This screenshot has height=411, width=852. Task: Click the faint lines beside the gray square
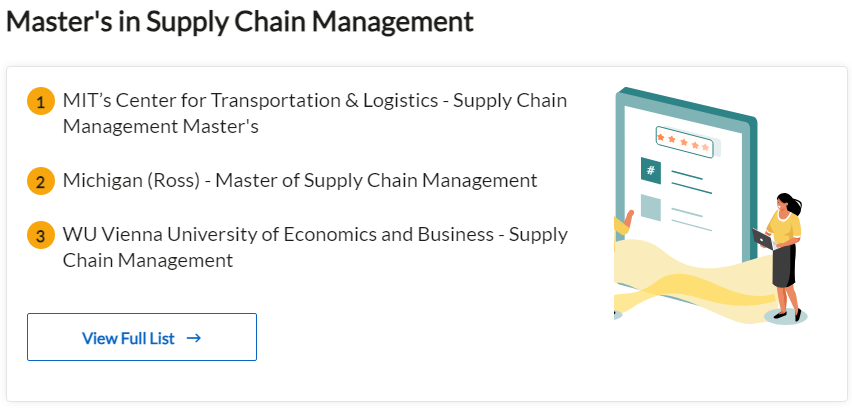click(692, 219)
